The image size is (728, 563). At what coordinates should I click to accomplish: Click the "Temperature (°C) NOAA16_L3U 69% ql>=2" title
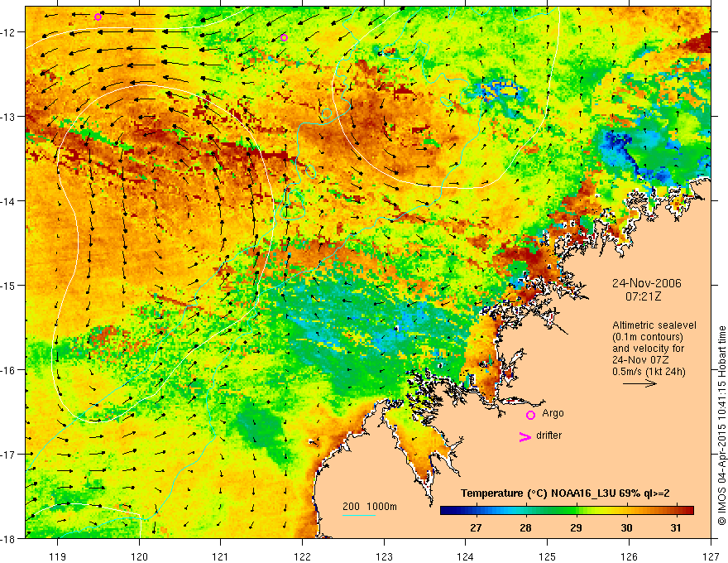click(565, 493)
